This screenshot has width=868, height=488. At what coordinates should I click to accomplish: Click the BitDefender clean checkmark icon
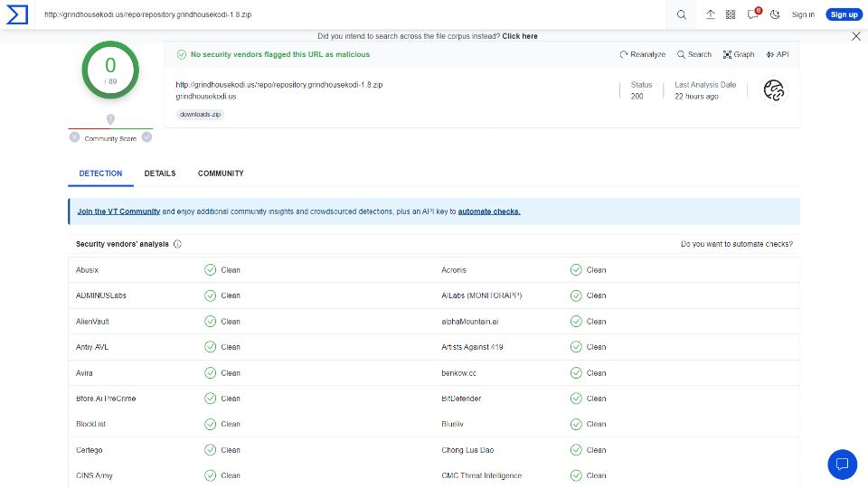click(x=576, y=399)
